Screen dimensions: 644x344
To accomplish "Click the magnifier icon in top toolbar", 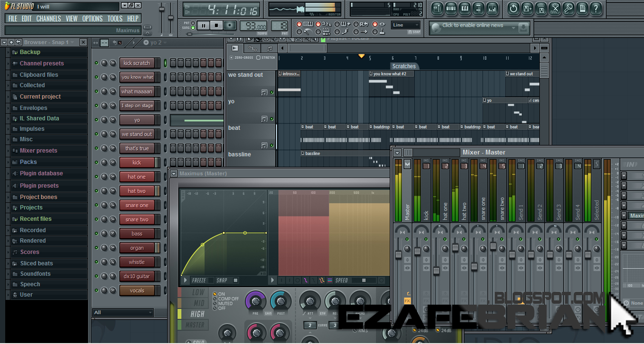I will pos(568,9).
